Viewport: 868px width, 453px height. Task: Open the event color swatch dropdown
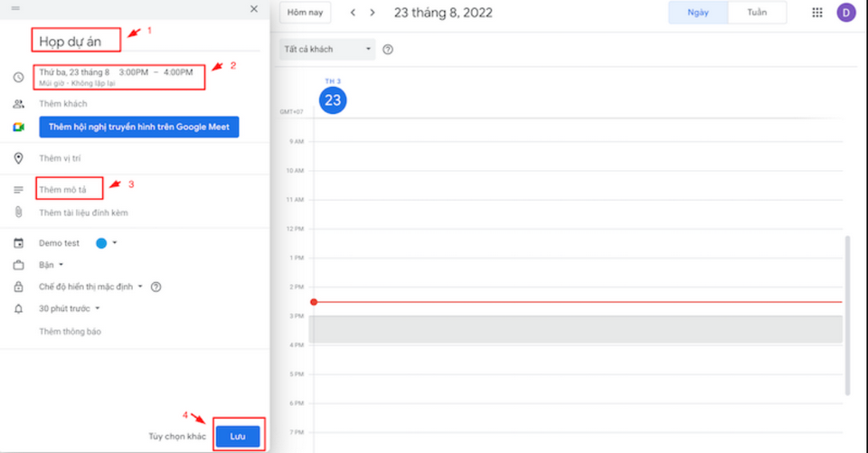click(106, 243)
